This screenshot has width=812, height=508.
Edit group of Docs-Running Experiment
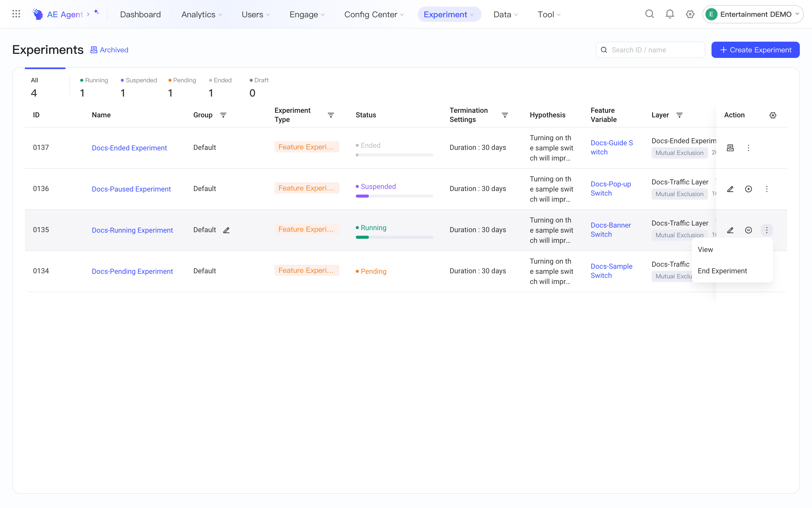tap(227, 230)
